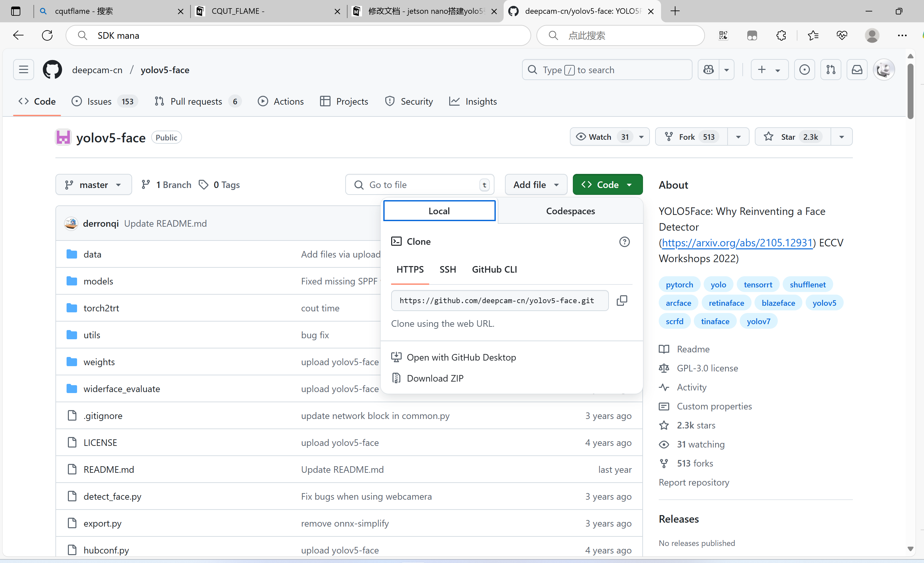Open the detect_face.py file

click(112, 496)
